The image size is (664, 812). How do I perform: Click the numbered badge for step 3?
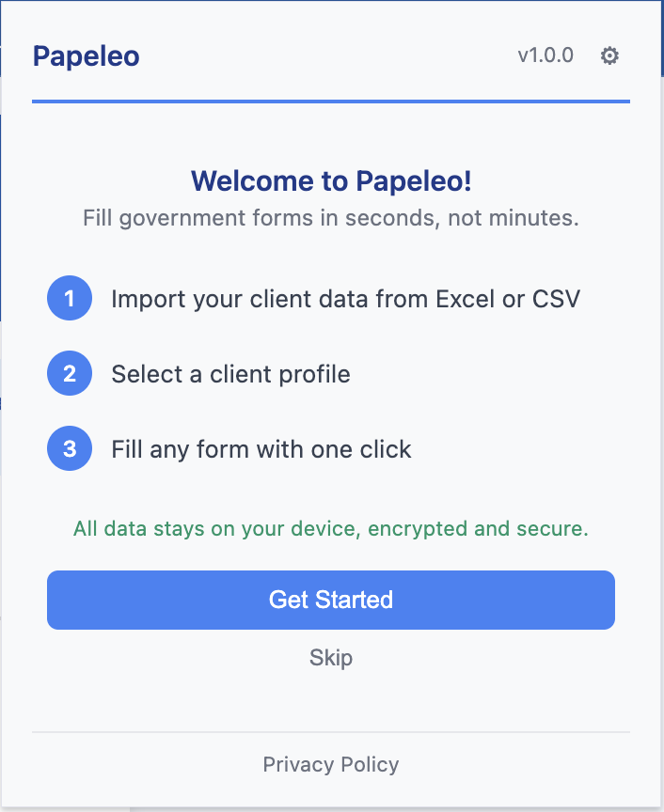[x=69, y=448]
